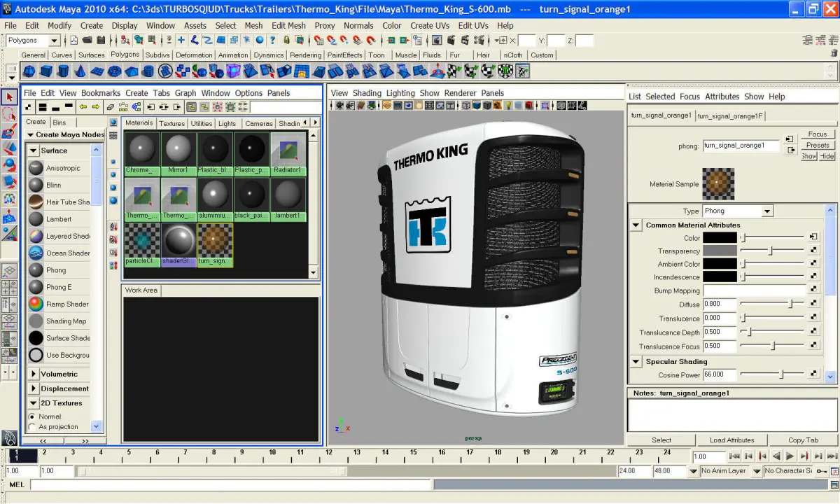Click the Hypershade clear graph eraser icon

pos(110,107)
